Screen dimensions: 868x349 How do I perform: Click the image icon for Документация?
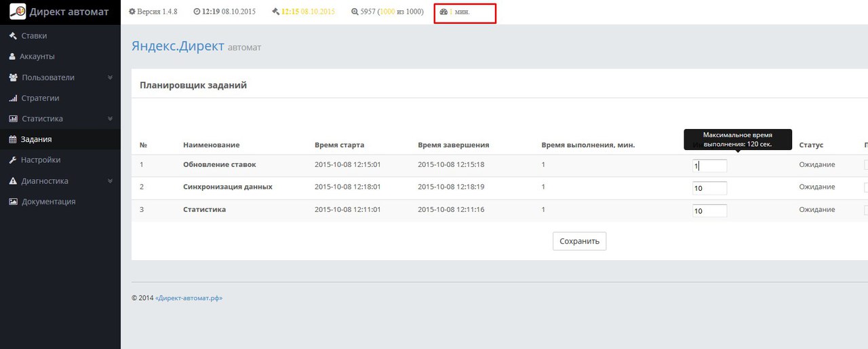tap(13, 202)
